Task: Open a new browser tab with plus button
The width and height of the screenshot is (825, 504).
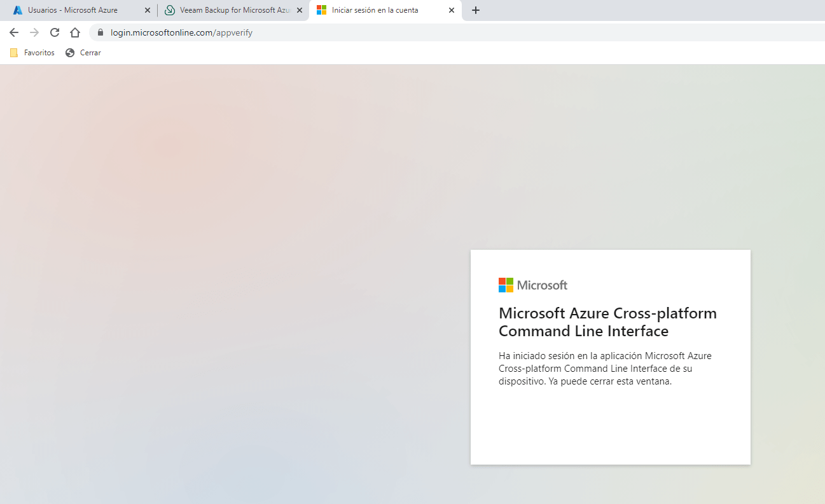Action: pos(476,10)
